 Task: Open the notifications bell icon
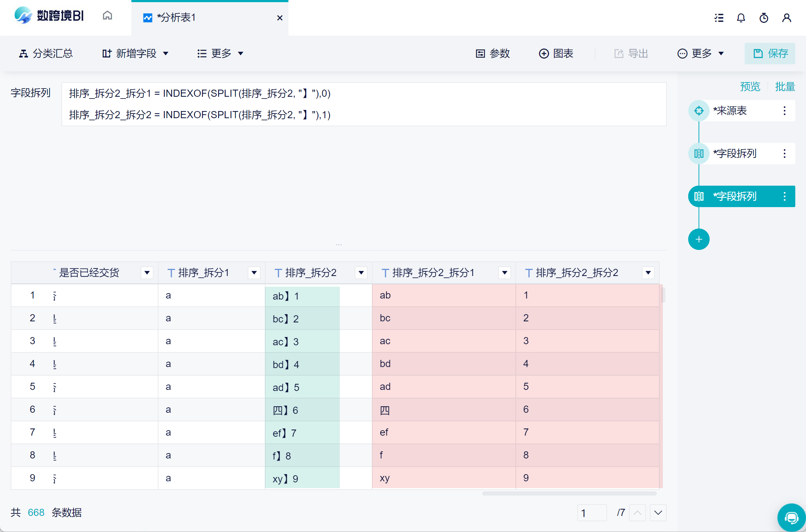click(x=741, y=18)
